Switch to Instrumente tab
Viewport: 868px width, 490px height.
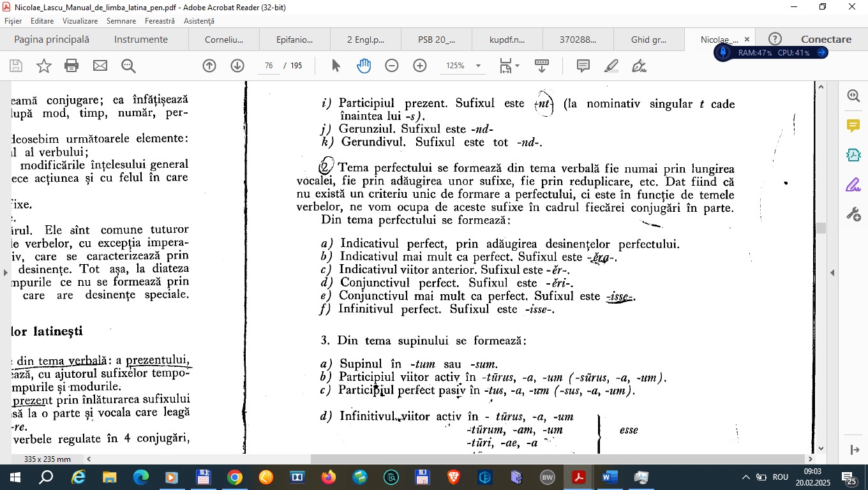(141, 40)
